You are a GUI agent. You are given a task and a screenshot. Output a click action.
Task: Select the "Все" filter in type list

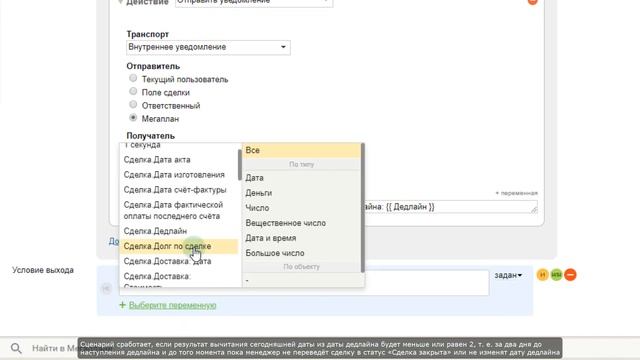[301, 150]
